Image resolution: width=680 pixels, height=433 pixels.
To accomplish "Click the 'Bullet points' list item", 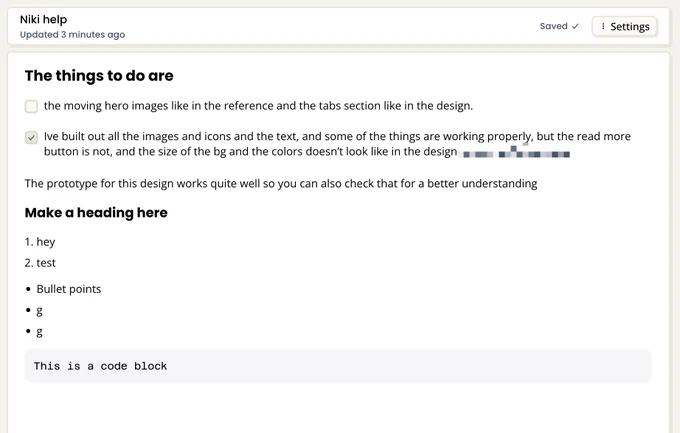I will coord(69,289).
